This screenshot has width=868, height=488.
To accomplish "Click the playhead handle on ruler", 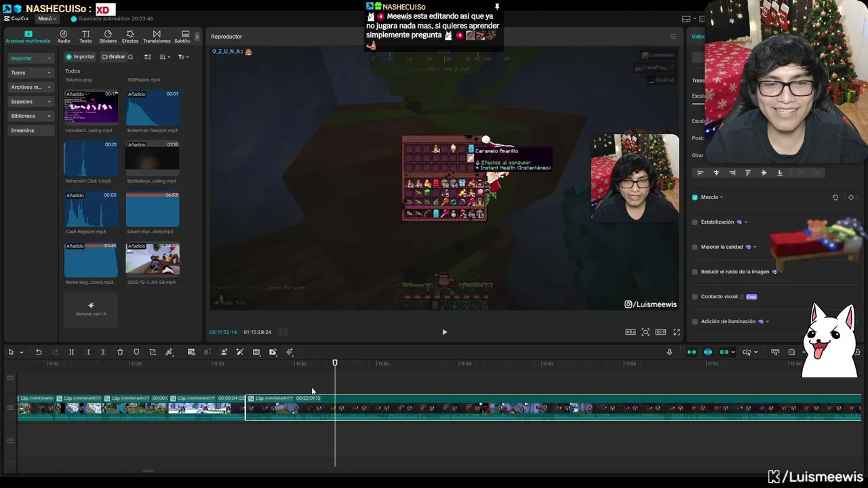I will pyautogui.click(x=335, y=363).
